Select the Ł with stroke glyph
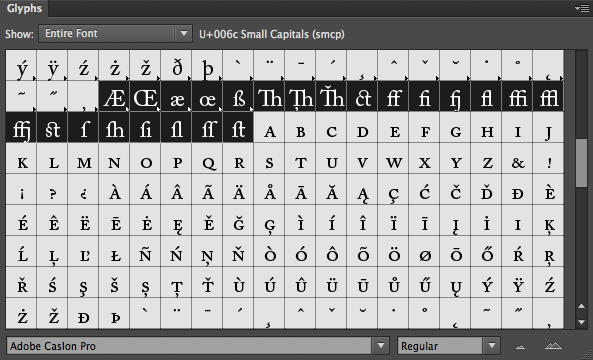Viewport: 593px width, 360px height. point(114,251)
